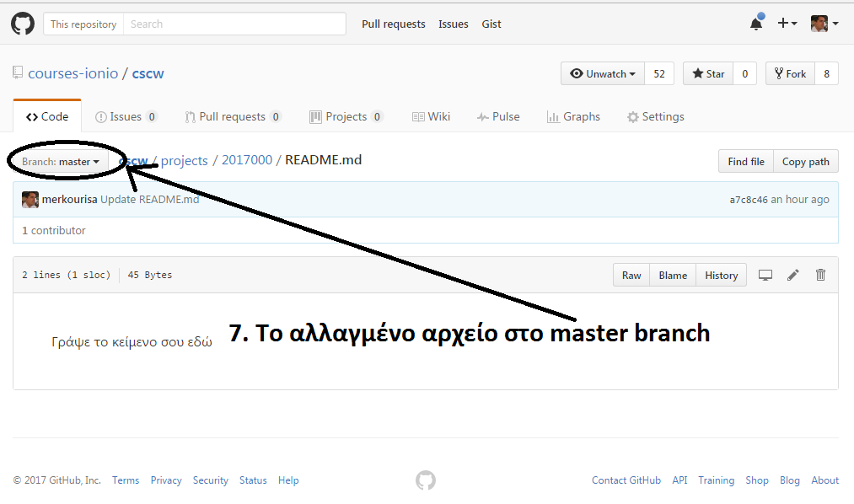This screenshot has height=504, width=854.
Task: Click the '1 contributor' text
Action: pyautogui.click(x=53, y=230)
